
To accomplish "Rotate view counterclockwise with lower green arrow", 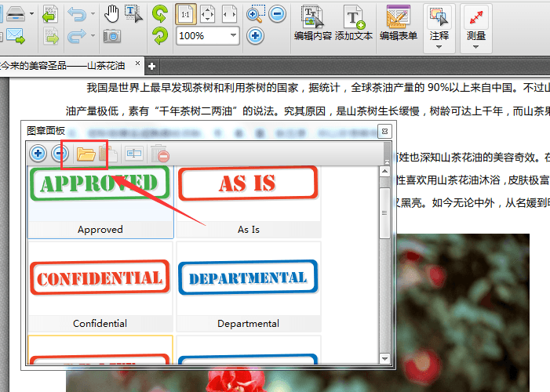I will click(160, 36).
